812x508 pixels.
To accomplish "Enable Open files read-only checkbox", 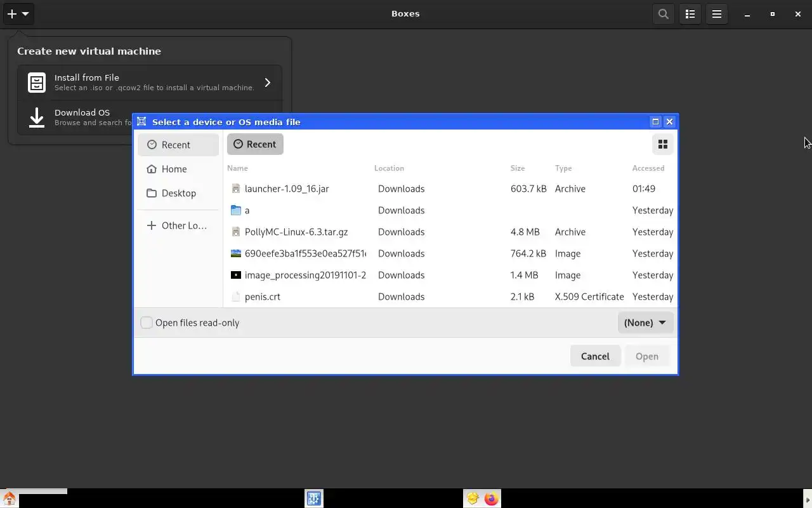I will click(147, 323).
